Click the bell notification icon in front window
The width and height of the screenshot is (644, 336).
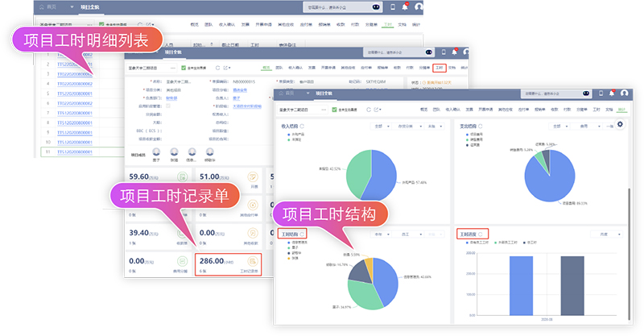coord(612,93)
